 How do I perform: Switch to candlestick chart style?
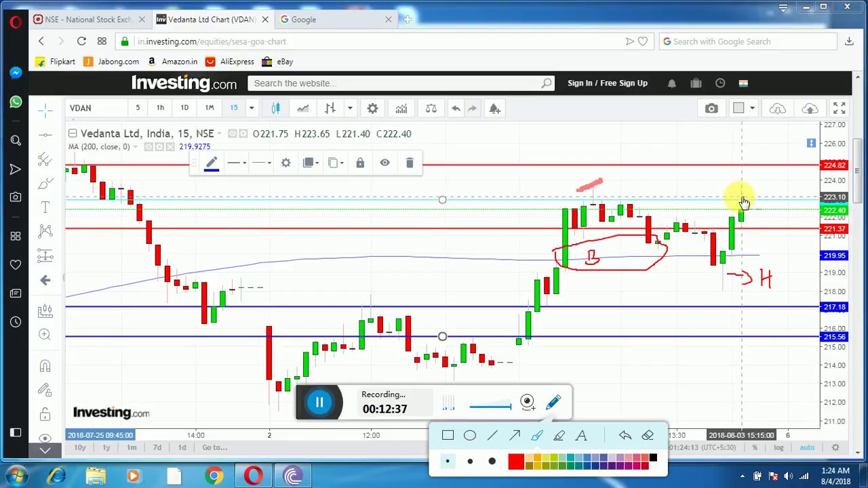(275, 108)
